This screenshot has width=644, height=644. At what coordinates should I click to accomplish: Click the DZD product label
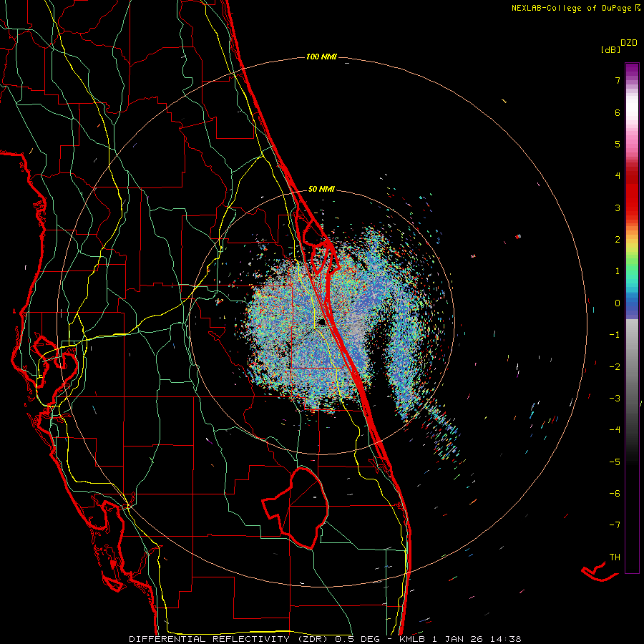[x=629, y=43]
